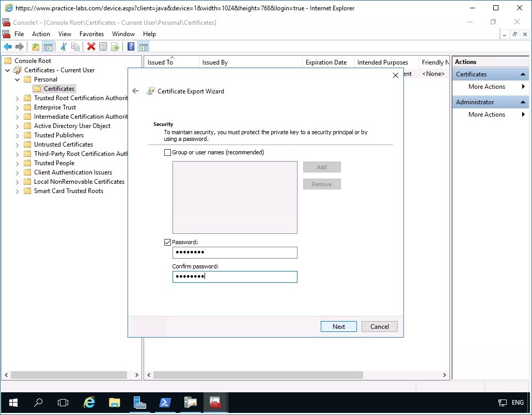Collapse the Personal folder node

click(x=18, y=79)
